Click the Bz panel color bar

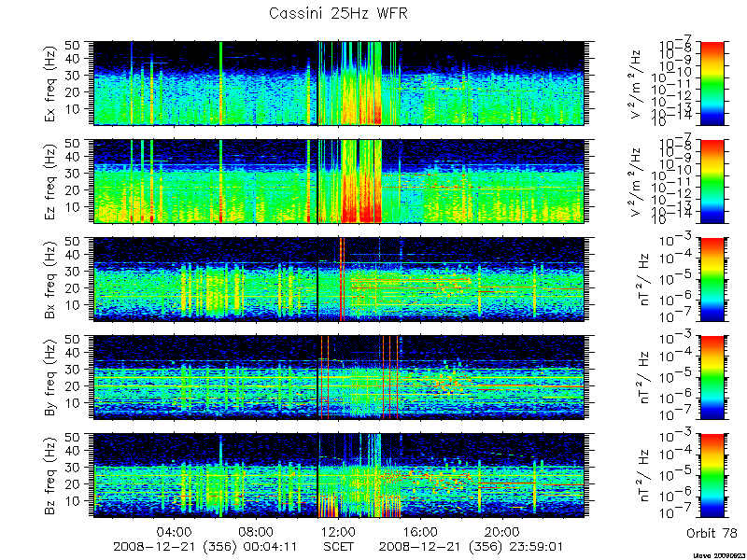(712, 476)
